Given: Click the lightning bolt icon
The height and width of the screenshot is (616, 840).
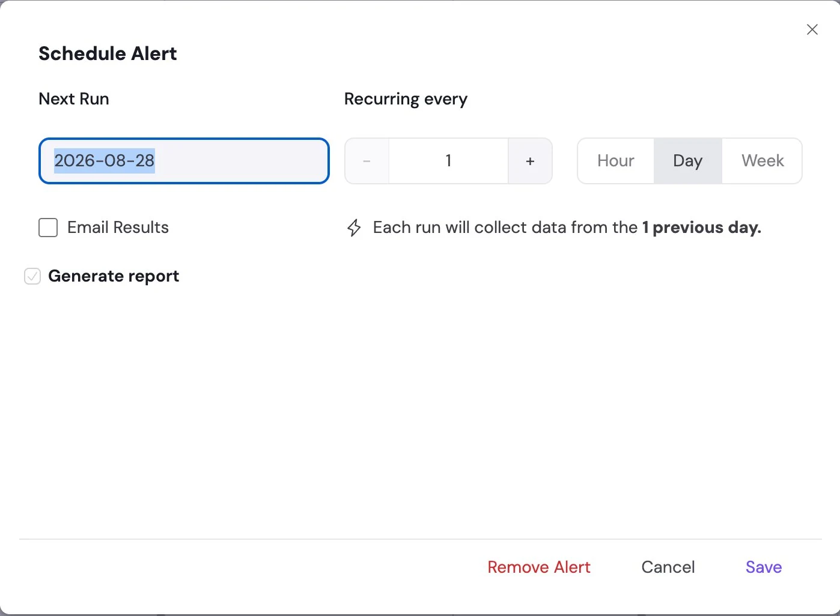Looking at the screenshot, I should pos(354,228).
